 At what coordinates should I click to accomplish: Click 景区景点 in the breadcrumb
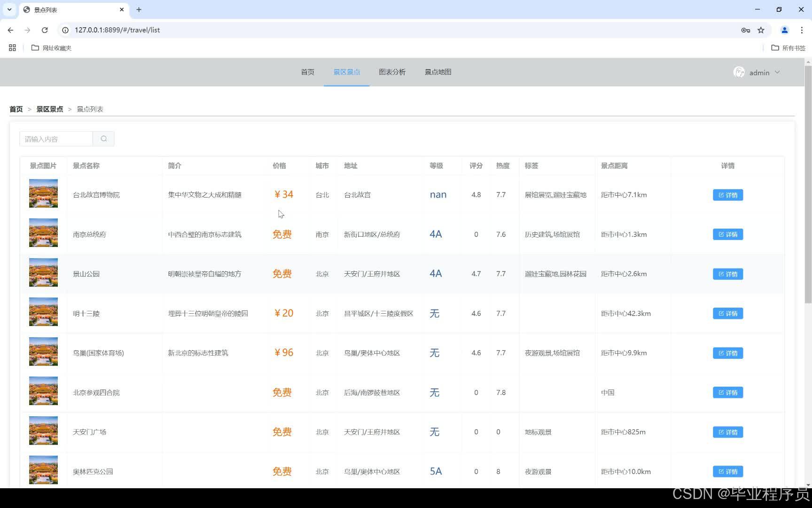click(x=50, y=109)
